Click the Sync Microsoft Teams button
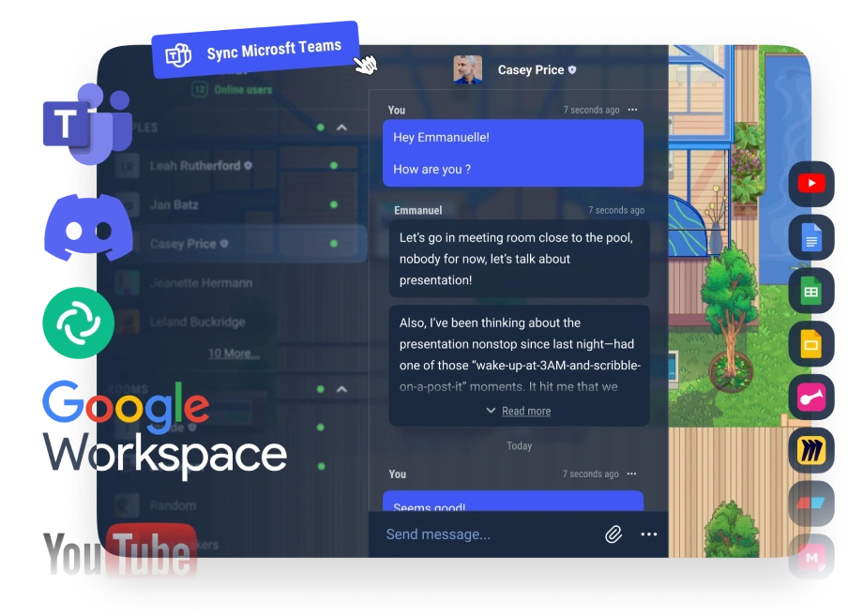The height and width of the screenshot is (616, 863). [x=255, y=50]
